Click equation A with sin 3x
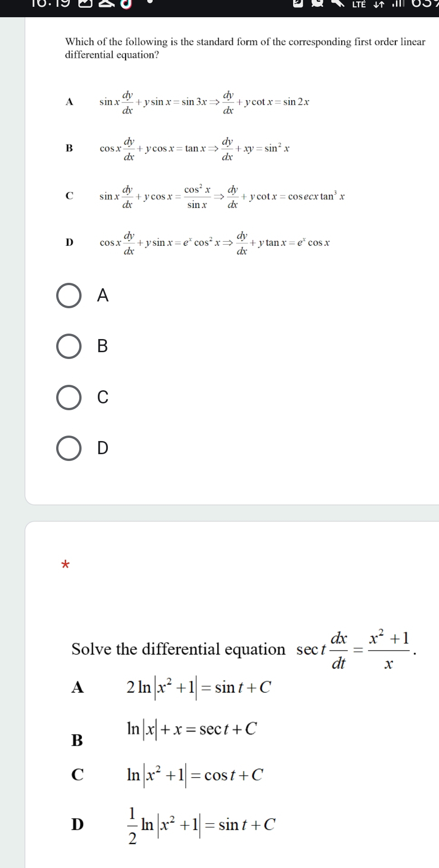439x868 pixels. 204,102
